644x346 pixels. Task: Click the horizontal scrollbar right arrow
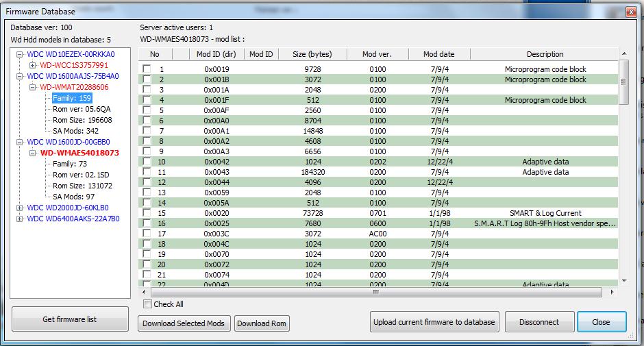[612, 292]
